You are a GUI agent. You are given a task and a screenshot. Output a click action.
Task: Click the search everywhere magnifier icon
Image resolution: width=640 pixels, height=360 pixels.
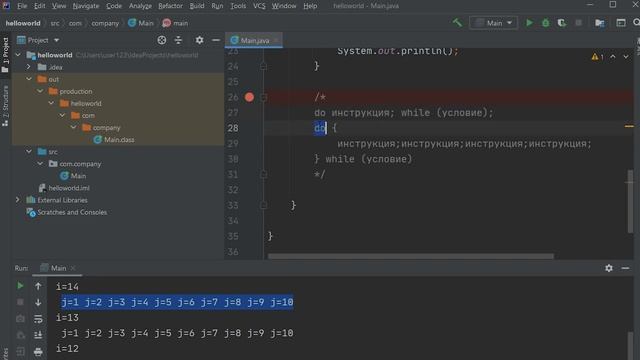pos(636,23)
